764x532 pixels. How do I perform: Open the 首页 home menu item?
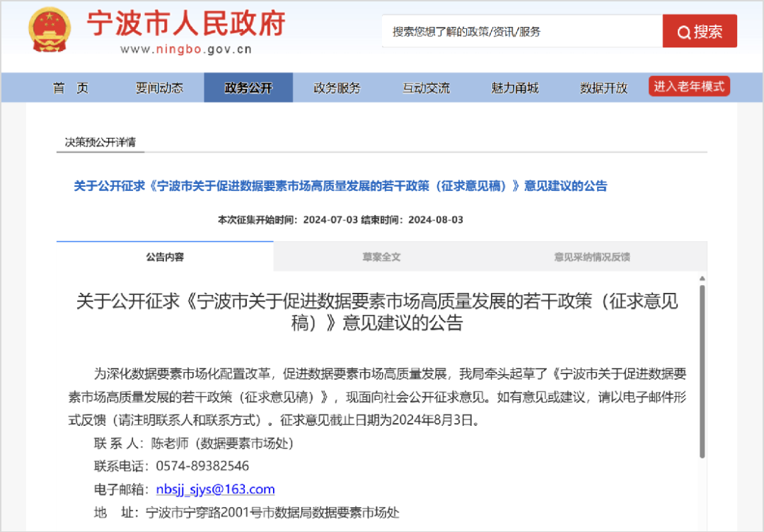pyautogui.click(x=71, y=88)
